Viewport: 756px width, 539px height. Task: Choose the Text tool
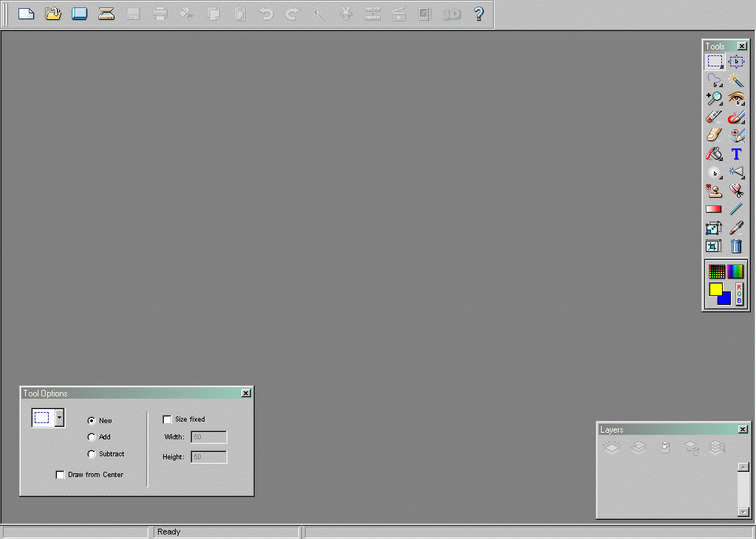(x=736, y=154)
